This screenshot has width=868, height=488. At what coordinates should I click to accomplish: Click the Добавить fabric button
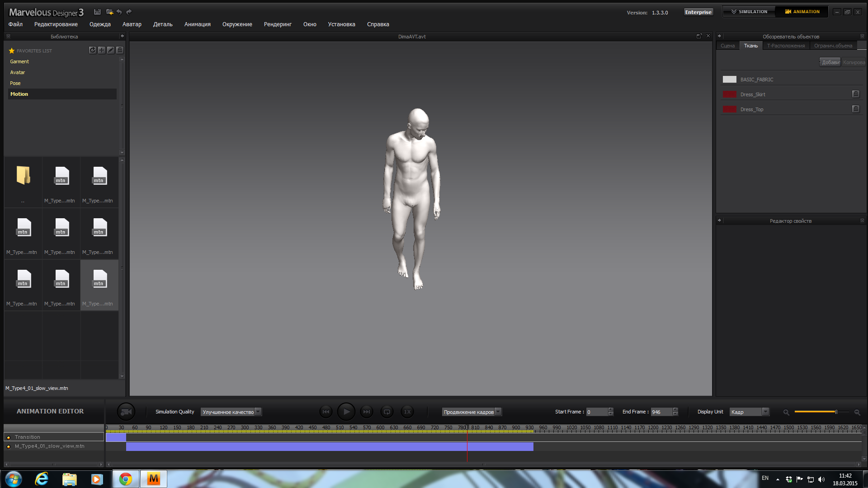coord(830,62)
